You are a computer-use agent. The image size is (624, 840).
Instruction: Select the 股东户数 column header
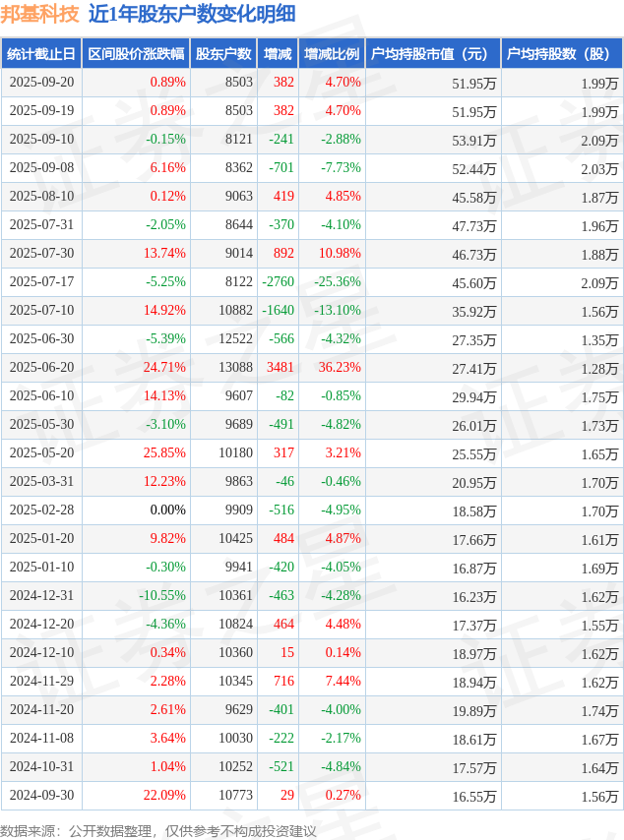(223, 54)
